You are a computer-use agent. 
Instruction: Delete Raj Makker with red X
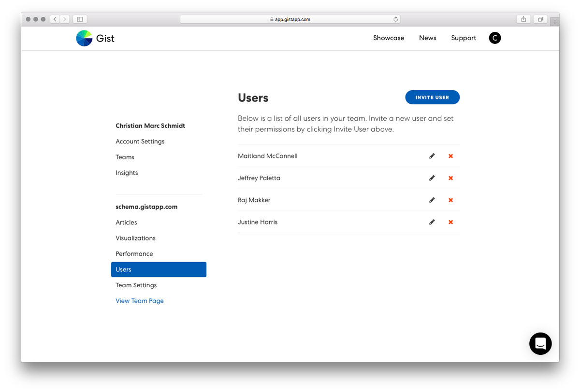pyautogui.click(x=450, y=200)
